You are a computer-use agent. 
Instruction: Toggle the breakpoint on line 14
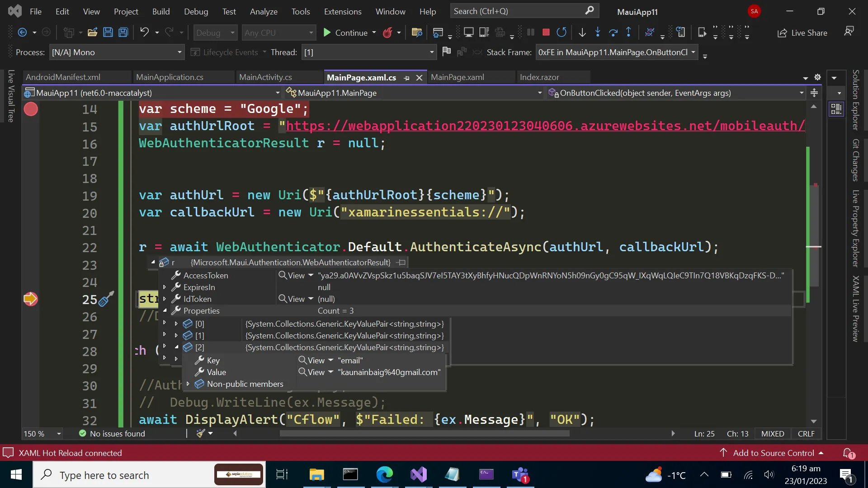[31, 109]
